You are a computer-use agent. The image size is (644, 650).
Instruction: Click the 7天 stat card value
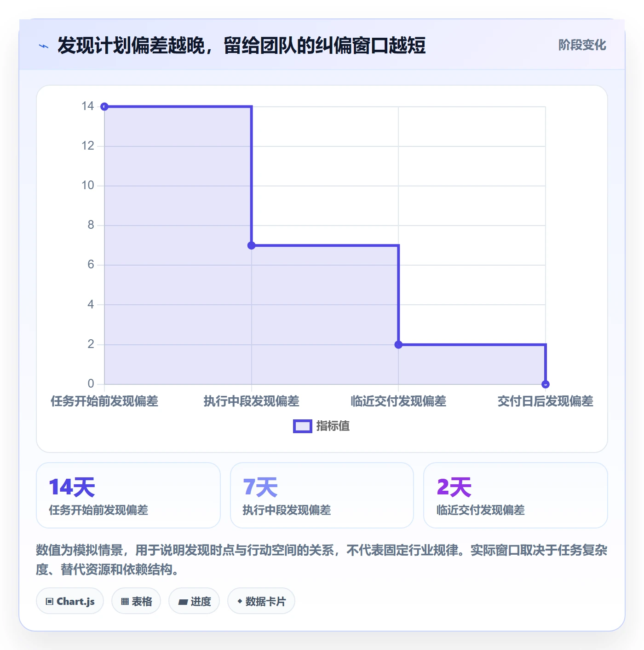point(260,487)
